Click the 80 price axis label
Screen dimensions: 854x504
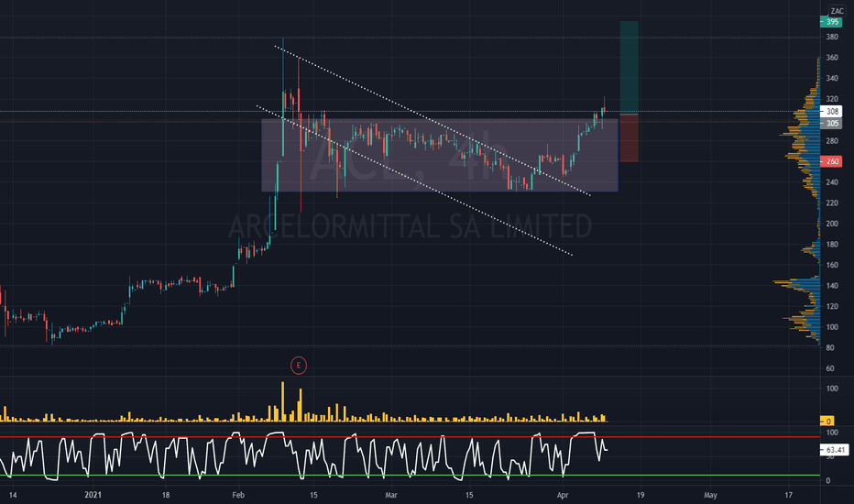pos(830,347)
